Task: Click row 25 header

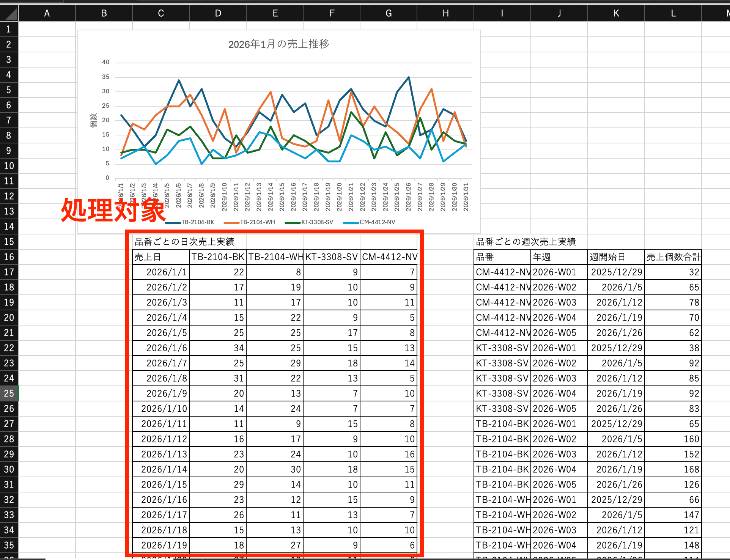Action: tap(9, 393)
